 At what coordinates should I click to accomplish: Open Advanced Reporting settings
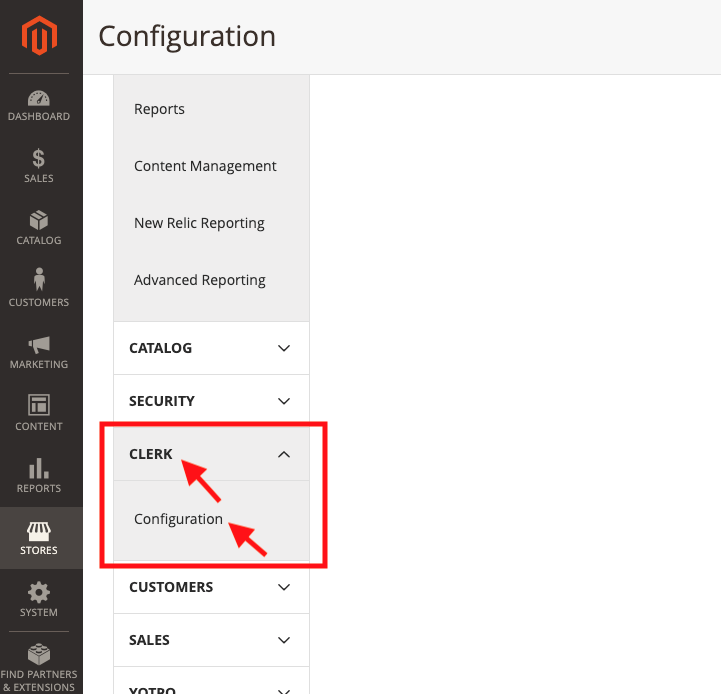coord(200,280)
